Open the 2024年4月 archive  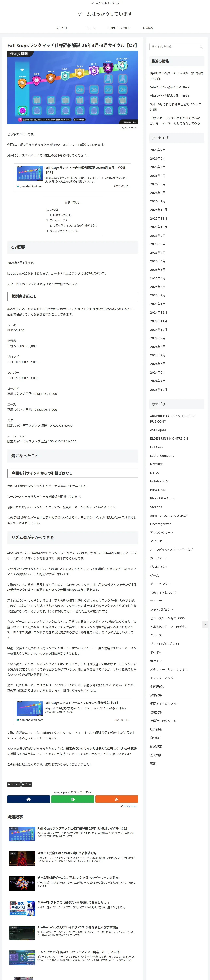158,381
